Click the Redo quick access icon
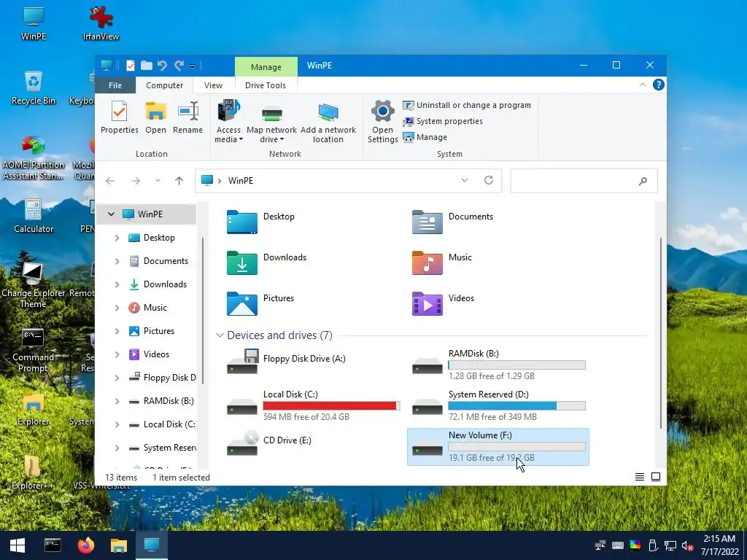Screen dimensions: 747x560 coord(179,66)
